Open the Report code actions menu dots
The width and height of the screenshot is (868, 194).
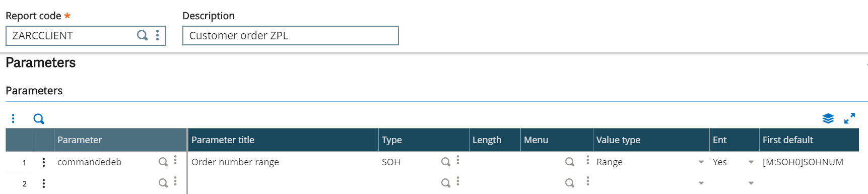click(158, 35)
